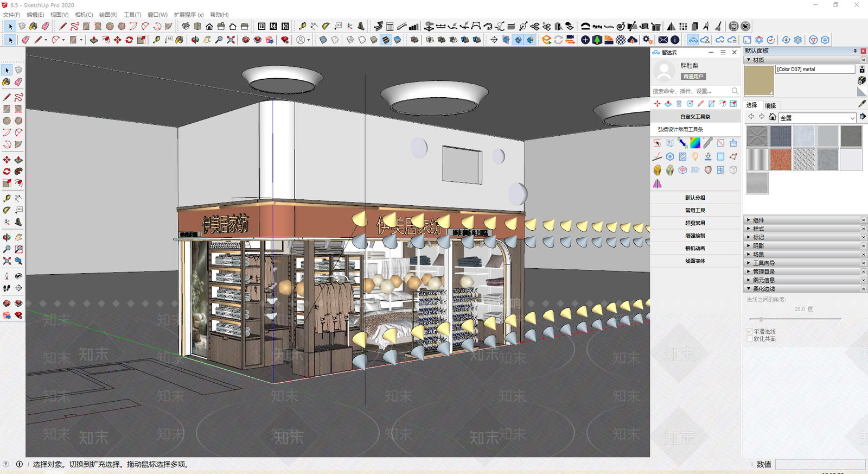
Task: Activate the Look Around eye tool
Action: pyautogui.click(x=18, y=276)
